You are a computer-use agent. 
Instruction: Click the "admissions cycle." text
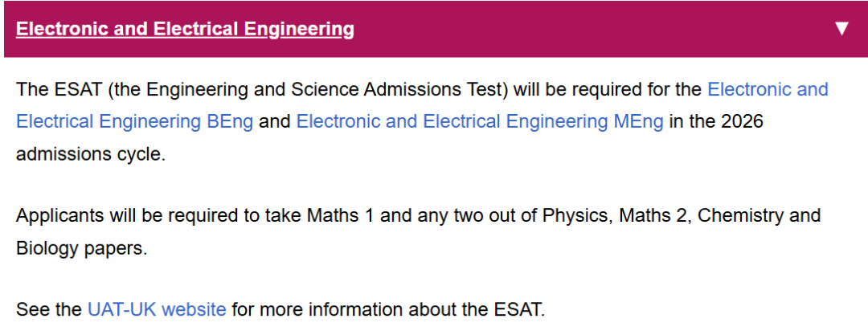point(90,153)
